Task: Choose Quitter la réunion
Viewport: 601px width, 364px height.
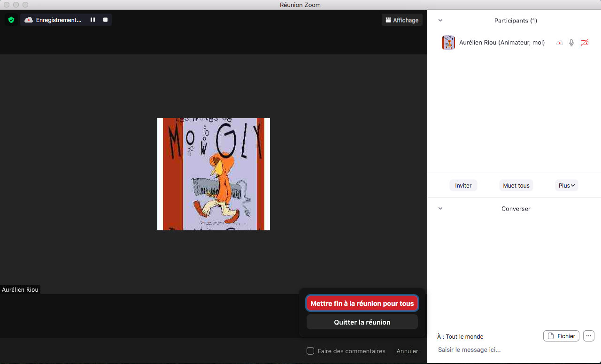Action: (x=362, y=322)
